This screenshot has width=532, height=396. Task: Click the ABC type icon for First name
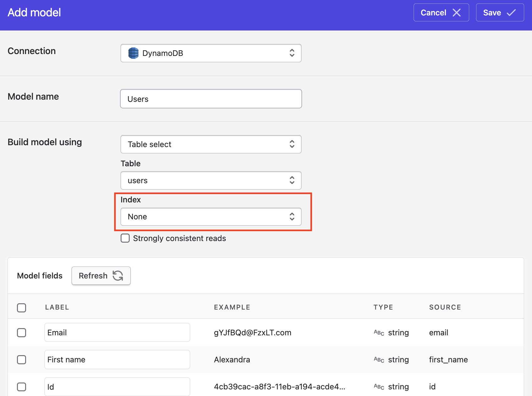click(x=379, y=360)
